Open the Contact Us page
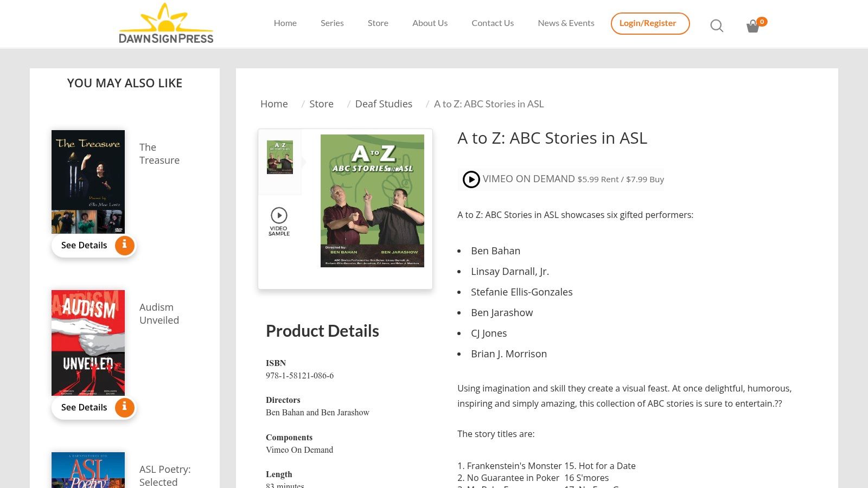 tap(493, 23)
